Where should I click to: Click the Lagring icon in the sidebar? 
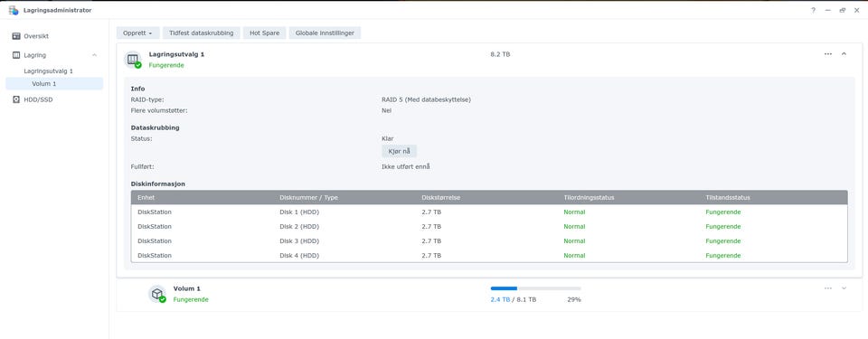[16, 55]
